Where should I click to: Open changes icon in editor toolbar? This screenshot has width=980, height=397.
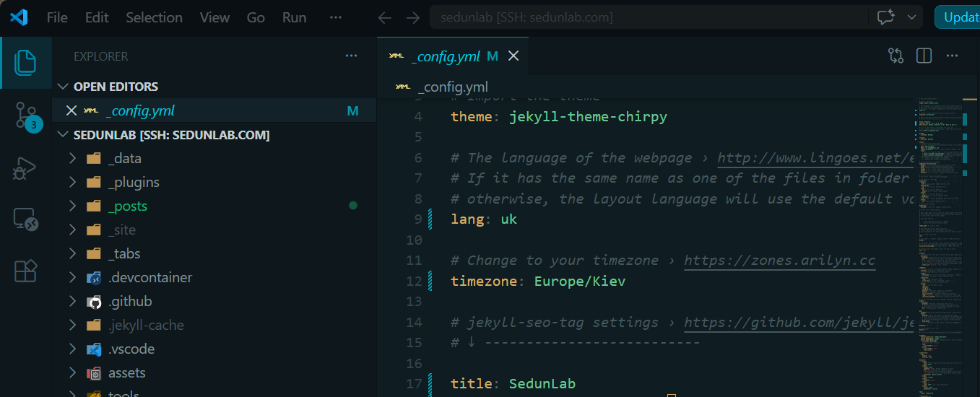[896, 56]
